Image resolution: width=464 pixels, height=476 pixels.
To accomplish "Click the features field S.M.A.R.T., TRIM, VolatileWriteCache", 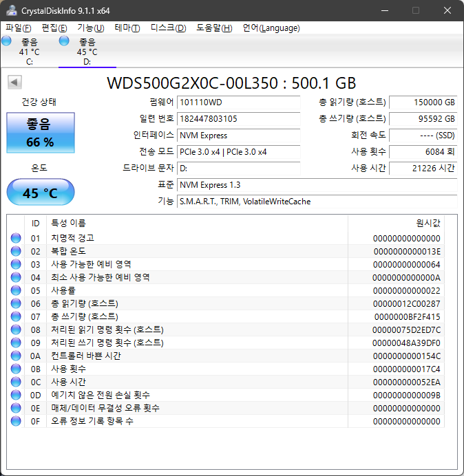I will pyautogui.click(x=317, y=202).
